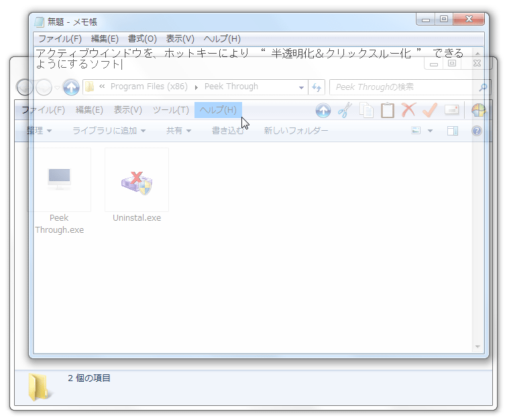
Task: Click the Rename icon in toolbar
Action: pyautogui.click(x=451, y=110)
